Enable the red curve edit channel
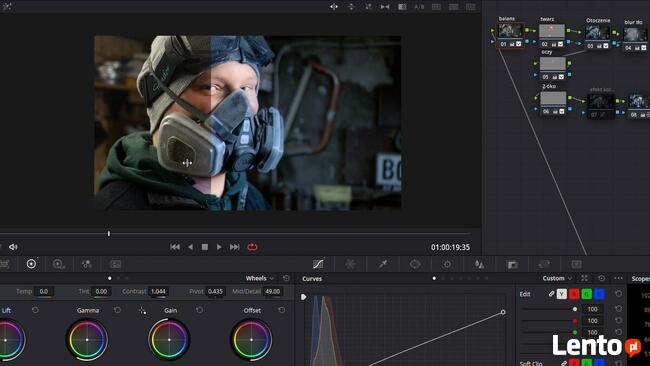Screen dimensions: 650x366 pyautogui.click(x=574, y=294)
